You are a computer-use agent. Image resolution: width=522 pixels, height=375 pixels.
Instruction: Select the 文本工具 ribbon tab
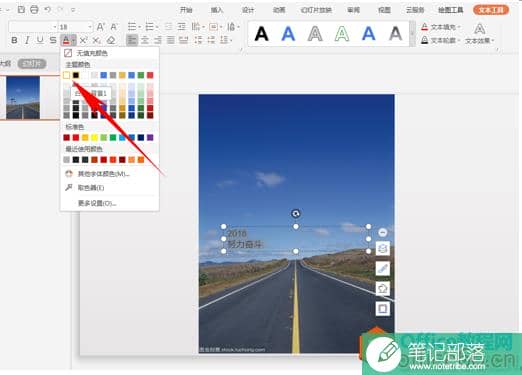click(491, 10)
